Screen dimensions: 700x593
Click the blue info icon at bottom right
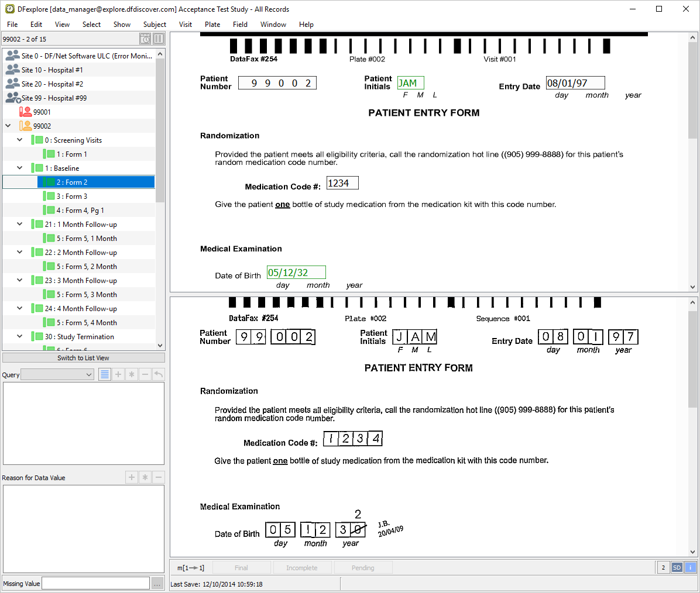(690, 567)
